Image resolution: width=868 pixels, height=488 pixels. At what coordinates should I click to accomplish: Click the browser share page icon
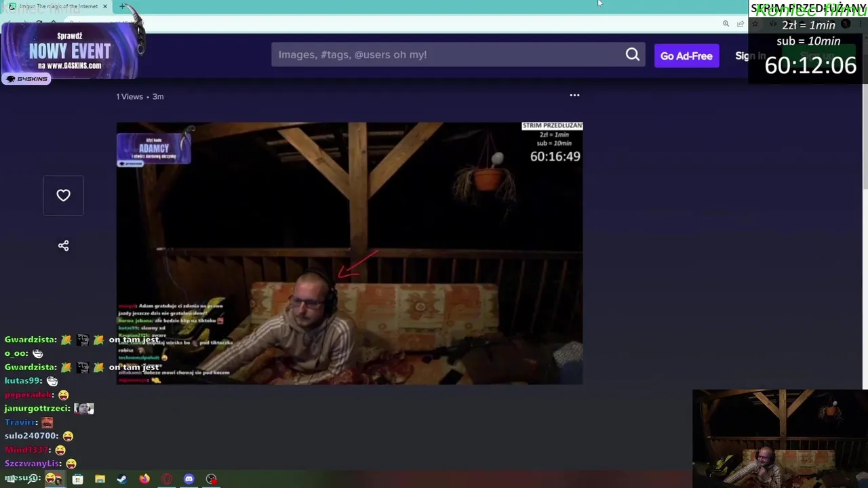click(x=741, y=24)
